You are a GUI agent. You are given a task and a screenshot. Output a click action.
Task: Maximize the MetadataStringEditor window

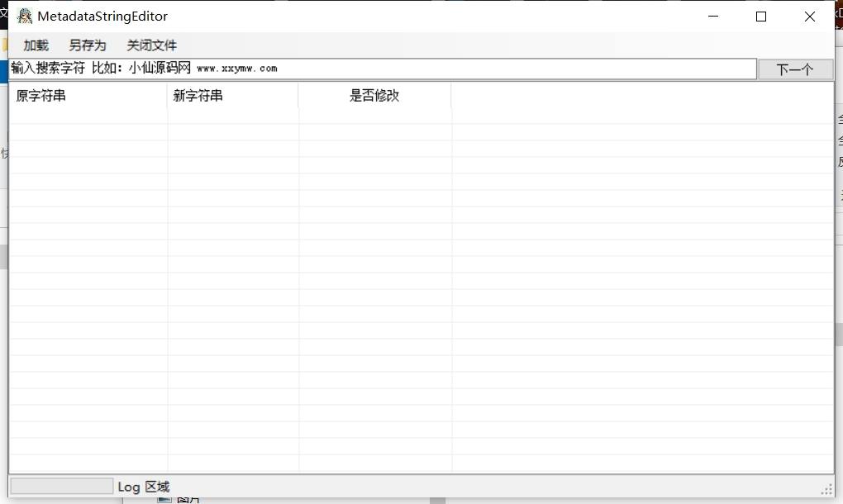(x=761, y=17)
